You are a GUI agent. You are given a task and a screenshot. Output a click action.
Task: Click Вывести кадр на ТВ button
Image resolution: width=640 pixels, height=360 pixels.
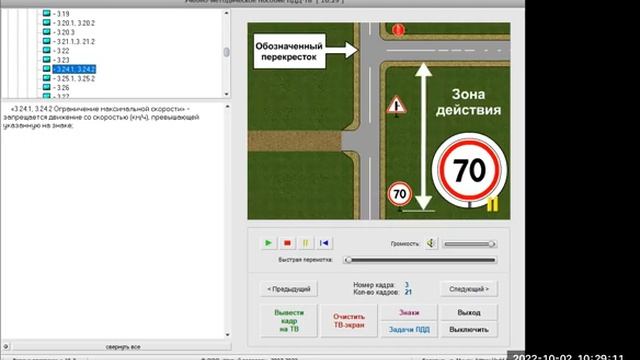pos(289,321)
